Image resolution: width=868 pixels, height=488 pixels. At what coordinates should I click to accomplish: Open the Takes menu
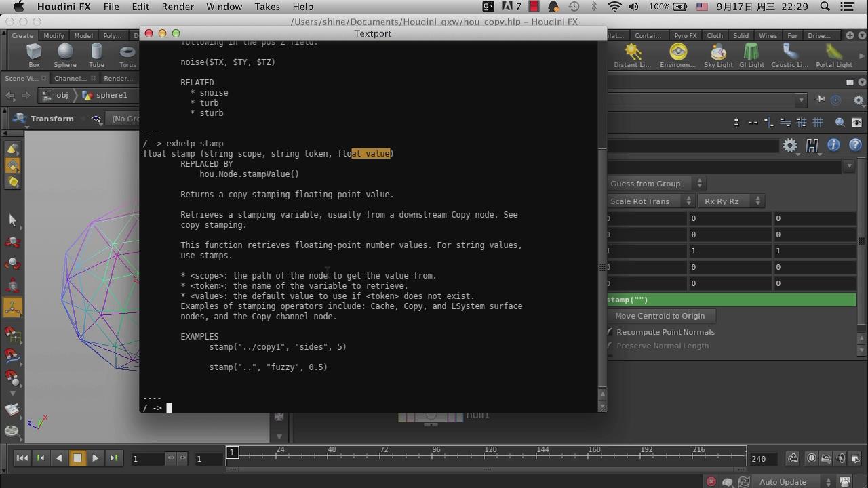point(267,7)
